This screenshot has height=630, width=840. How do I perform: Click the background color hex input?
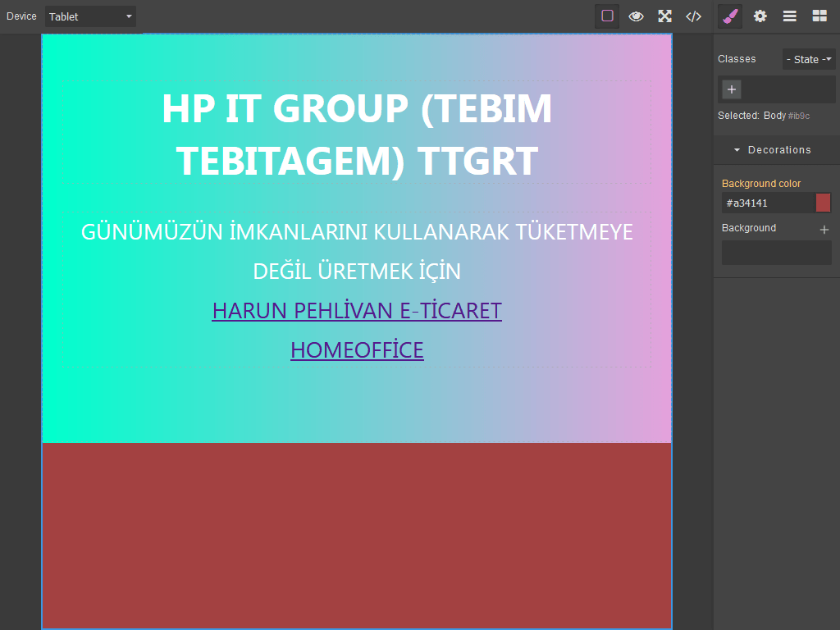(768, 203)
